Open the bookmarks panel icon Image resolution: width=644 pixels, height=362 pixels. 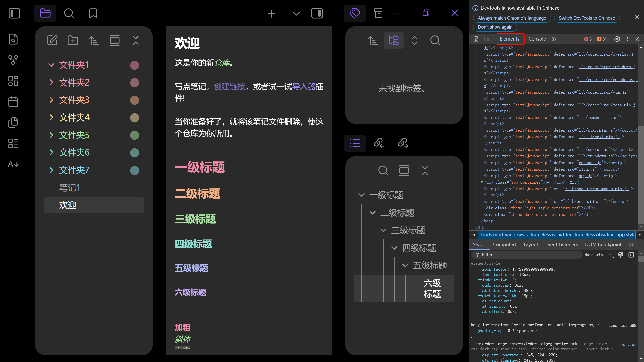tap(93, 13)
